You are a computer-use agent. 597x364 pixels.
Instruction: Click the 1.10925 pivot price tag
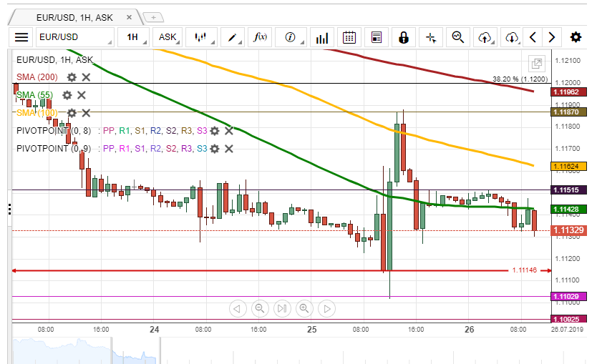[569, 320]
